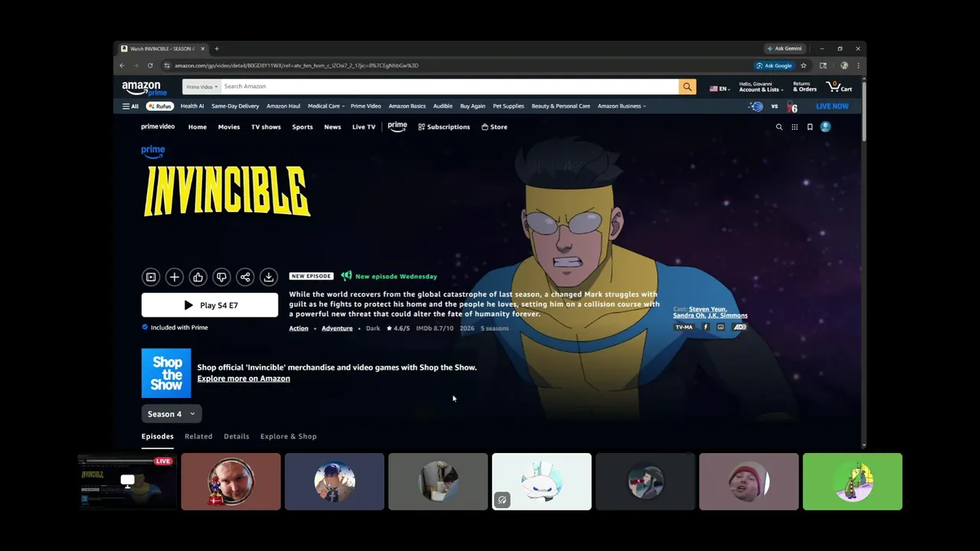Open the Sports menu item

[x=302, y=127]
